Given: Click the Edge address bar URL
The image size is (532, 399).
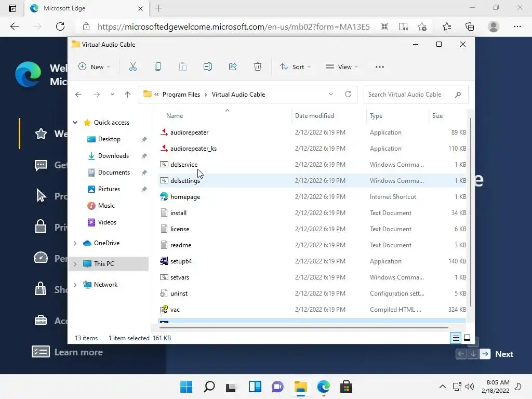Looking at the screenshot, I should click(x=233, y=26).
